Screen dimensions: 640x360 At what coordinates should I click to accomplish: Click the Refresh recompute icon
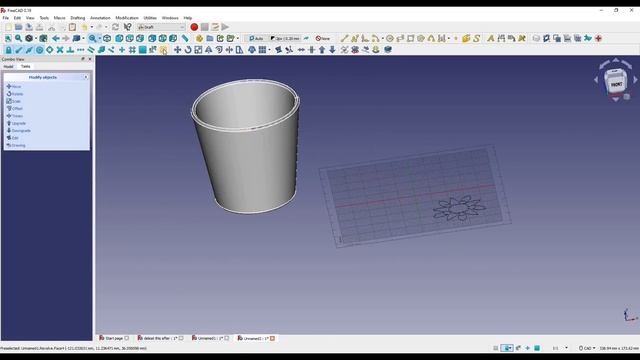pos(116,27)
